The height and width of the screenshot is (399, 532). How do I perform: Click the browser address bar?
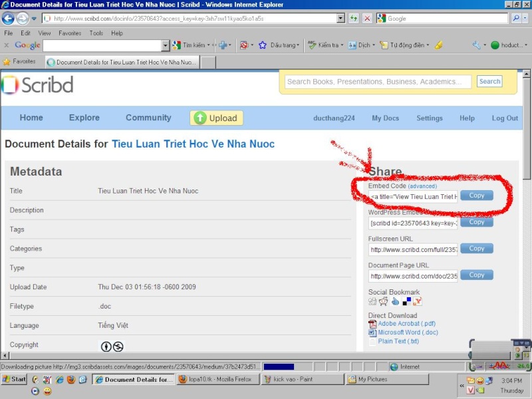tap(191, 19)
